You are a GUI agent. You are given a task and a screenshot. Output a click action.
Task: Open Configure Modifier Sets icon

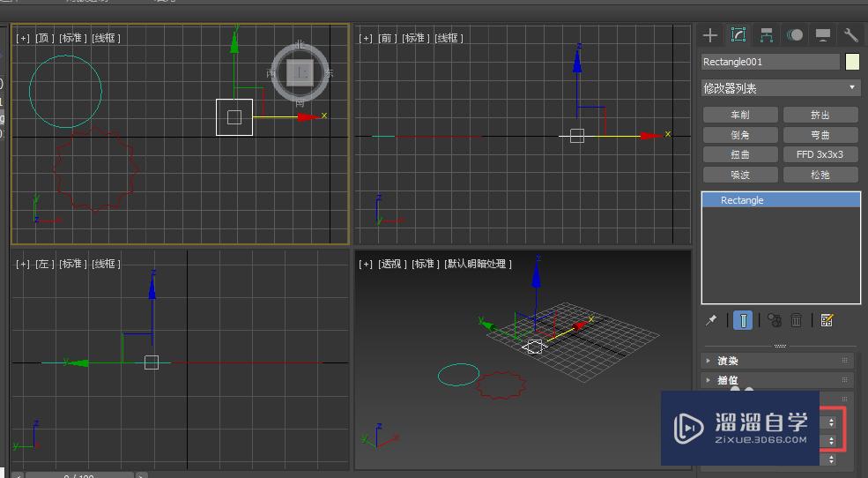click(827, 320)
